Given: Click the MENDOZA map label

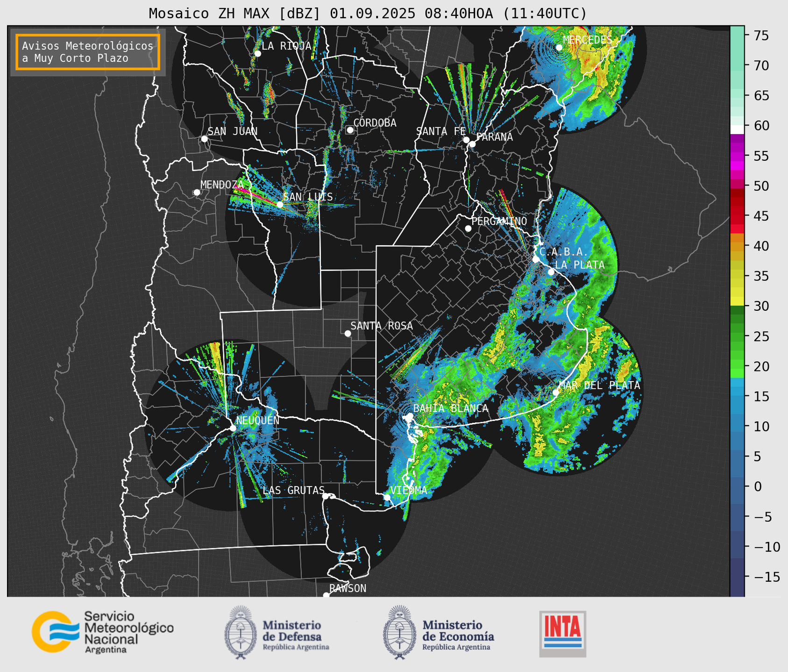Looking at the screenshot, I should [x=222, y=185].
